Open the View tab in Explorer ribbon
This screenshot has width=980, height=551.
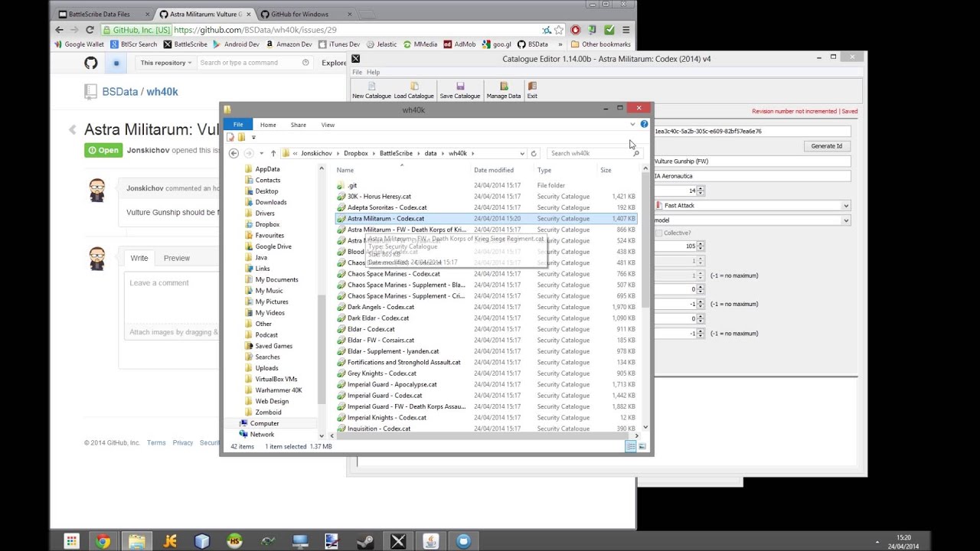coord(328,125)
